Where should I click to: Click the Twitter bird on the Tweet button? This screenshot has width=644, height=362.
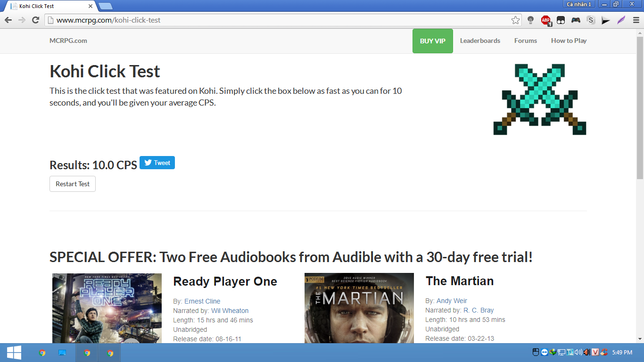click(148, 163)
